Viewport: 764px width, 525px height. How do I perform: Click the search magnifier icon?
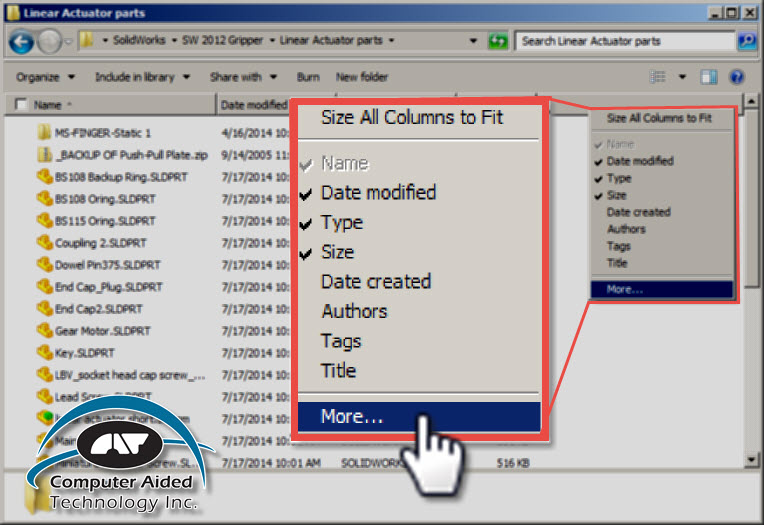click(746, 41)
